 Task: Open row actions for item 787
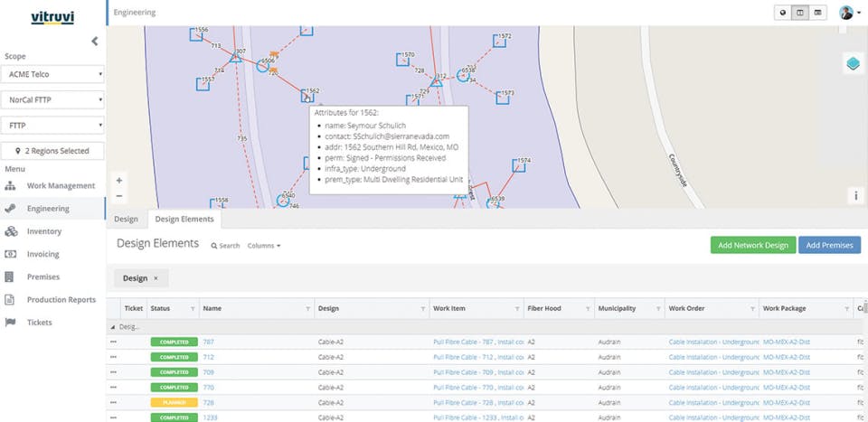pyautogui.click(x=113, y=342)
